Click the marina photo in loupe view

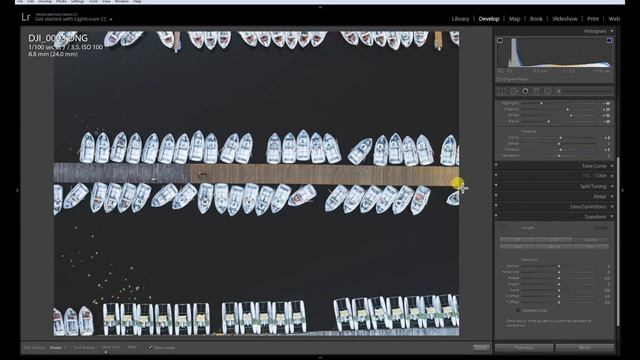coord(256,183)
